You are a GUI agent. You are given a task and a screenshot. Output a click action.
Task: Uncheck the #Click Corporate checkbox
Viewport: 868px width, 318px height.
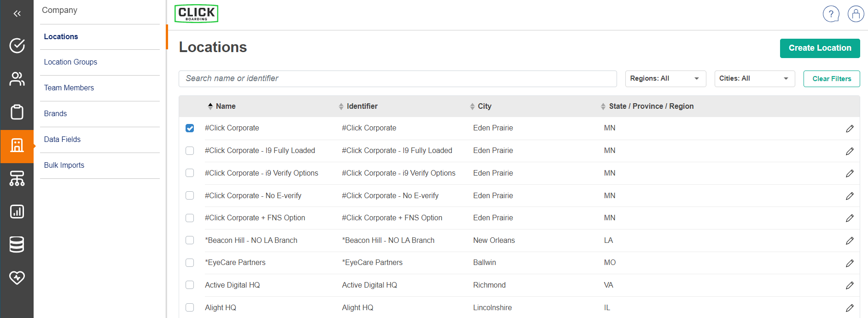(x=190, y=128)
